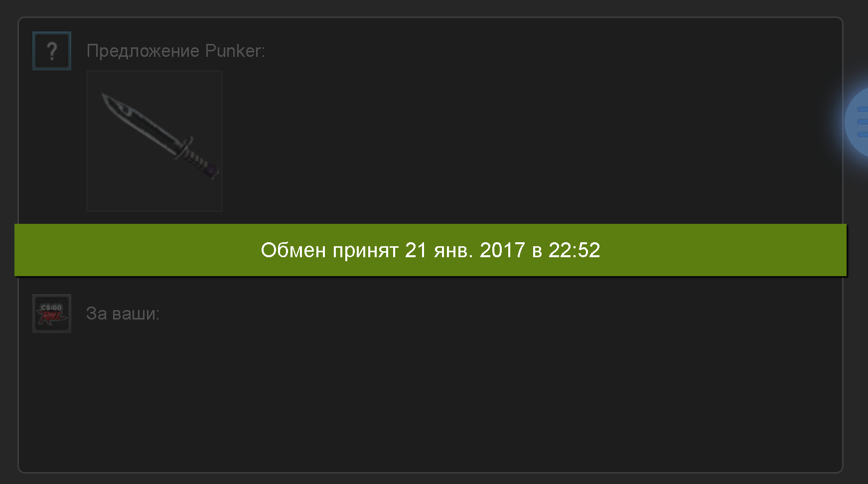Image resolution: width=868 pixels, height=484 pixels.
Task: Click the hamburger lines inside blue circle
Action: [863, 122]
